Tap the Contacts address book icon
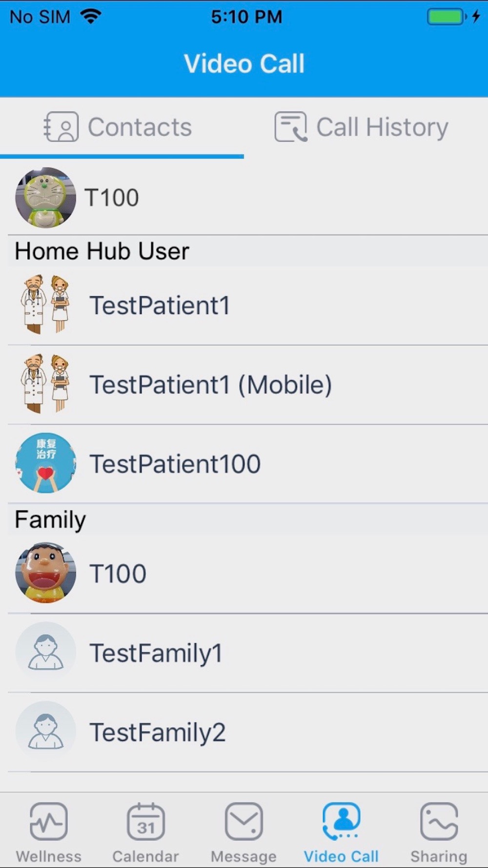 coord(61,127)
